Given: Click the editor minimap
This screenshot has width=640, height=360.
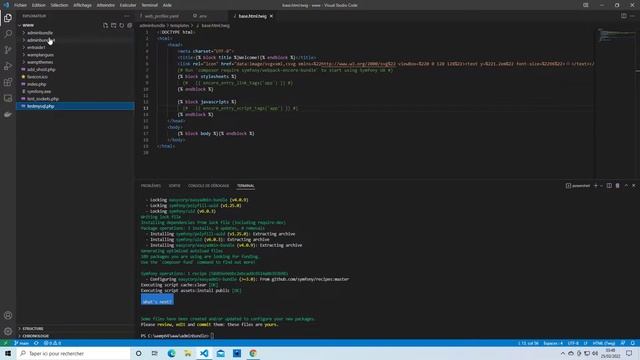Looking at the screenshot, I should coord(616,37).
